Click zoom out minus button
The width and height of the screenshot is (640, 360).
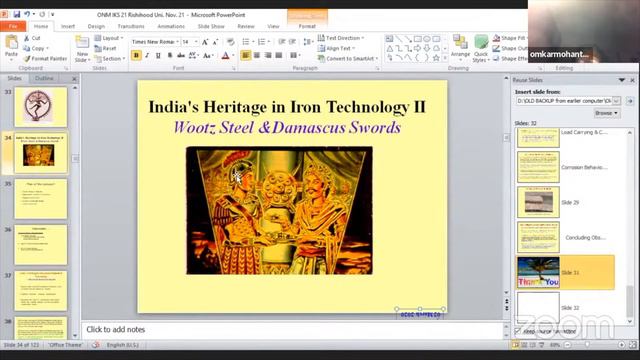pos(567,345)
